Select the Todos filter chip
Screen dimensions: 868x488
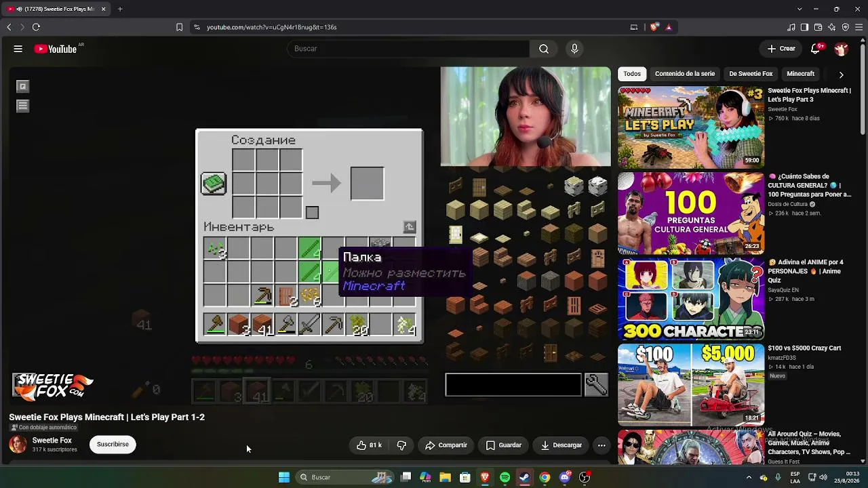click(632, 74)
